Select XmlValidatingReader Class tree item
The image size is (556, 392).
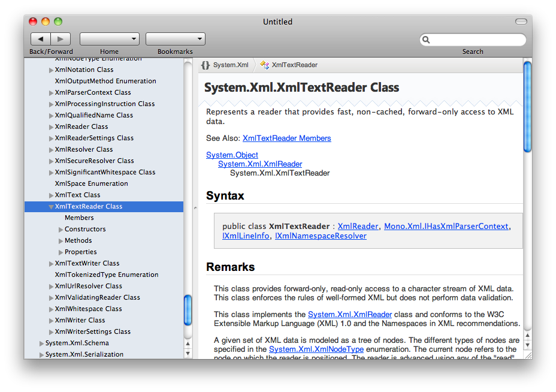click(x=97, y=297)
